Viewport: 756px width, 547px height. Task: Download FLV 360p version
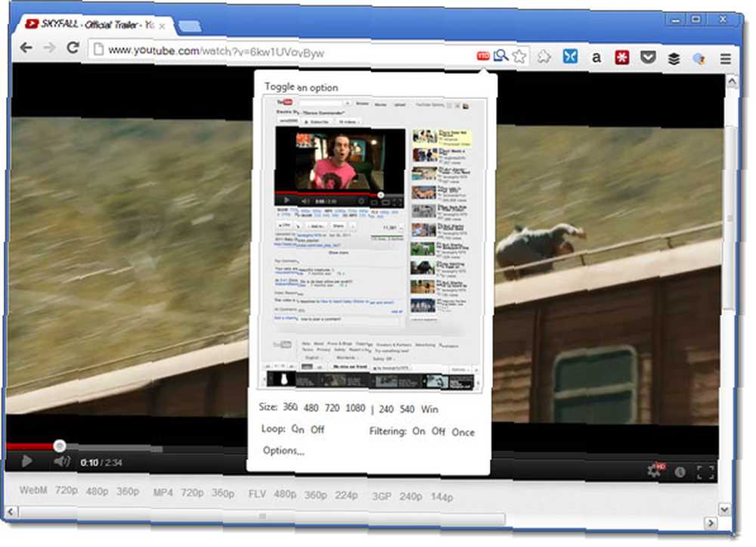click(x=316, y=495)
